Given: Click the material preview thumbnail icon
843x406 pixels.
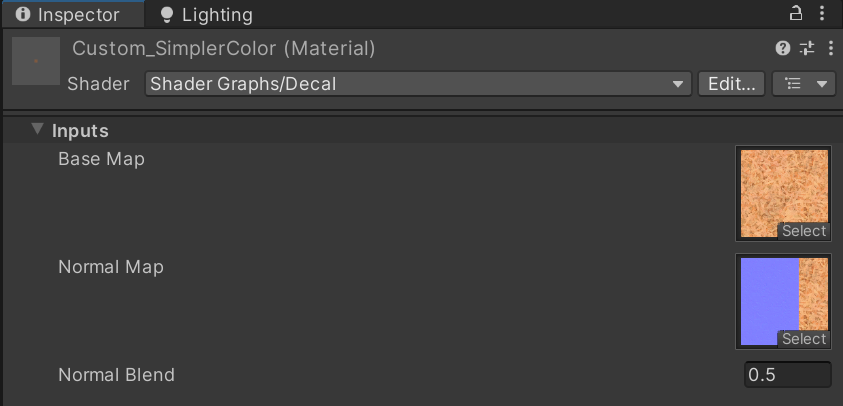Looking at the screenshot, I should 36,61.
